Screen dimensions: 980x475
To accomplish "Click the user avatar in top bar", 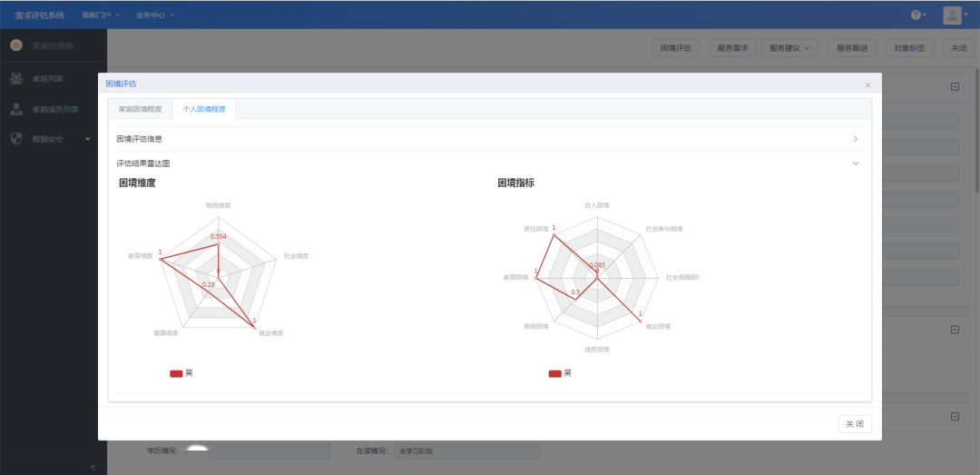I will point(952,15).
